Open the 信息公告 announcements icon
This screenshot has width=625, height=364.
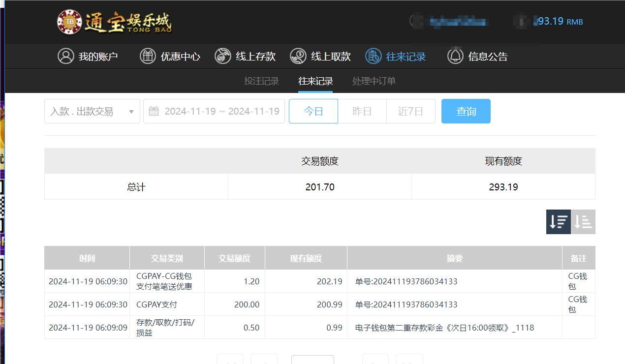[x=455, y=56]
